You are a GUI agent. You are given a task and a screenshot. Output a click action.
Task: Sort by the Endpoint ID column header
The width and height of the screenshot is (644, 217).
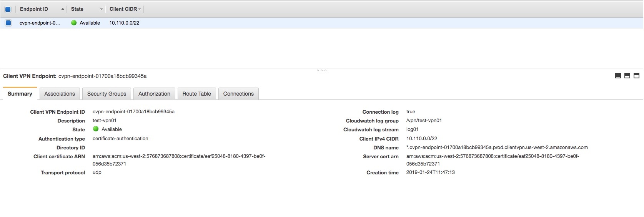tap(34, 9)
